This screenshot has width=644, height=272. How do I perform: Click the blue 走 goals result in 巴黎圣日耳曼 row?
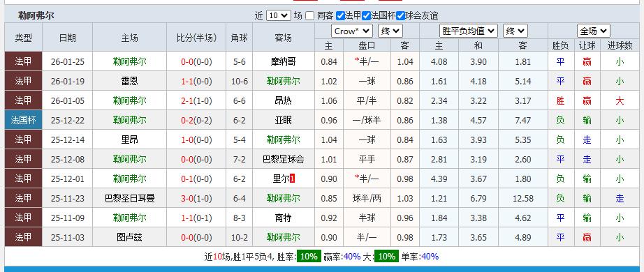click(620, 199)
